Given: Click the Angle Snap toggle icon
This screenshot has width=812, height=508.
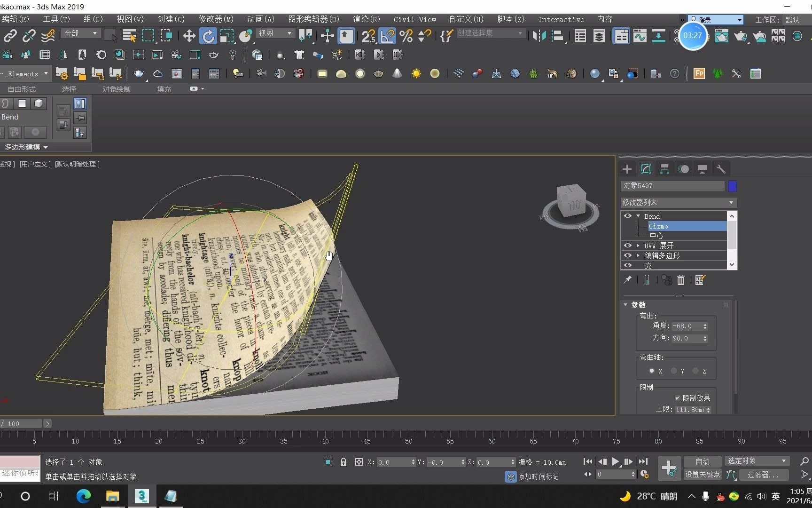Looking at the screenshot, I should [x=388, y=36].
